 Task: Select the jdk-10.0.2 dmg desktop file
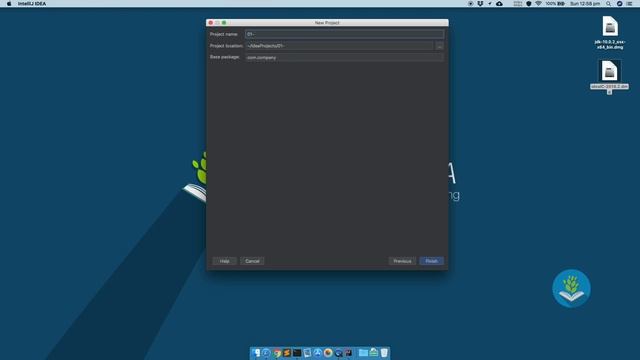pos(610,33)
